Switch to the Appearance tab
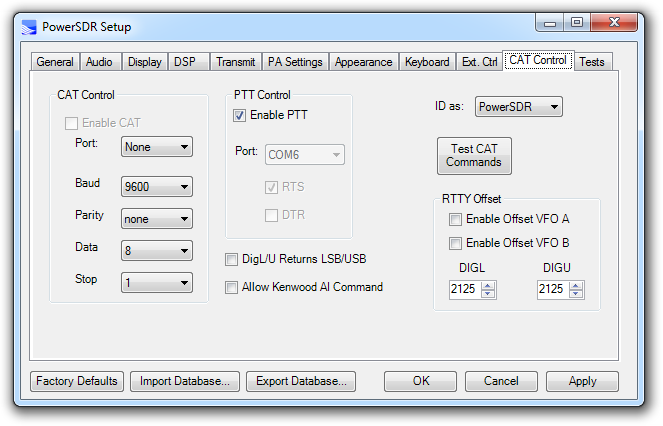This screenshot has height=426, width=663. (364, 62)
